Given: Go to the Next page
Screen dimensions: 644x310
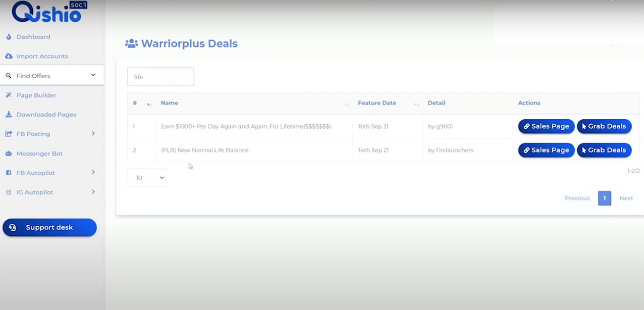Looking at the screenshot, I should (626, 198).
